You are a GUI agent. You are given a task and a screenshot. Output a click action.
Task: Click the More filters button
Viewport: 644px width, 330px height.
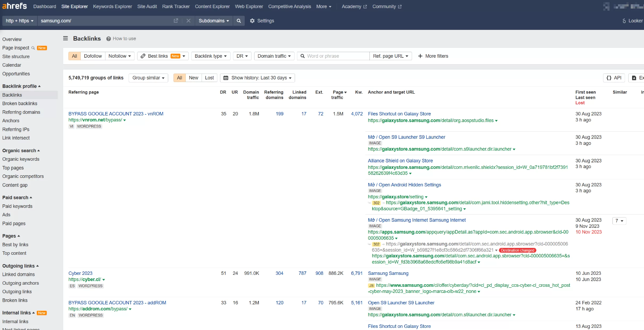(x=433, y=56)
